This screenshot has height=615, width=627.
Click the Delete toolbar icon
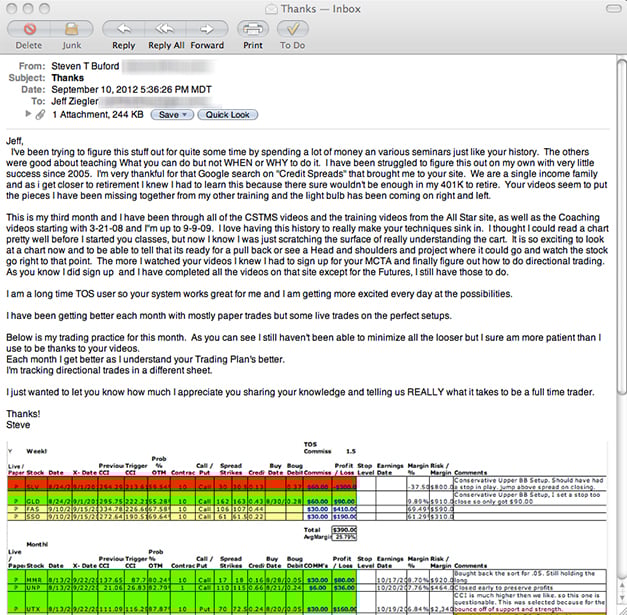click(x=28, y=29)
